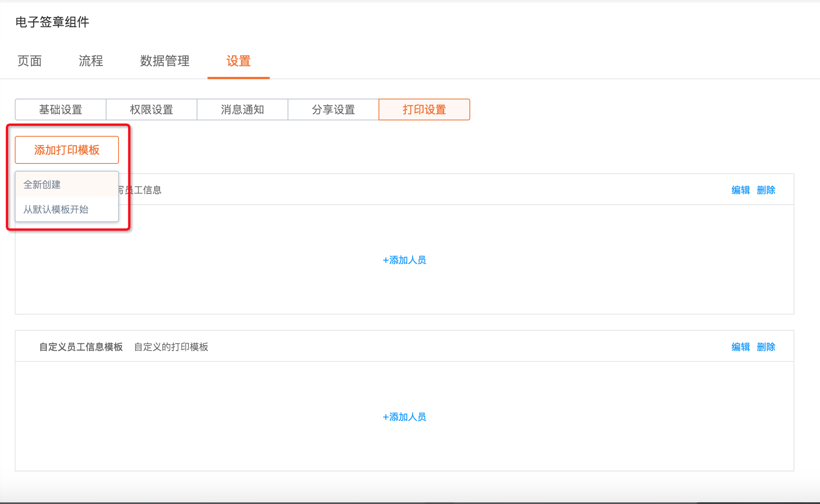This screenshot has width=820, height=504.
Task: Delete the 自定义员工信息模板 template
Action: pos(766,347)
